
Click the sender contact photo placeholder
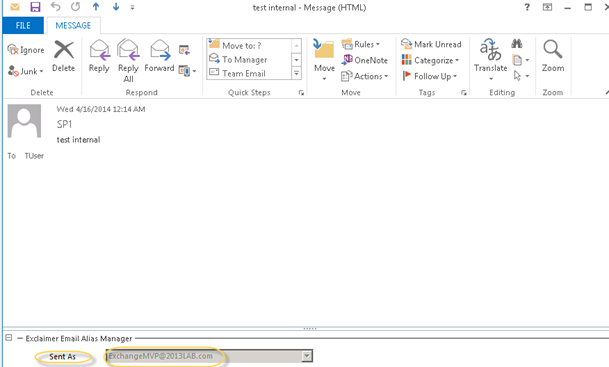point(24,121)
